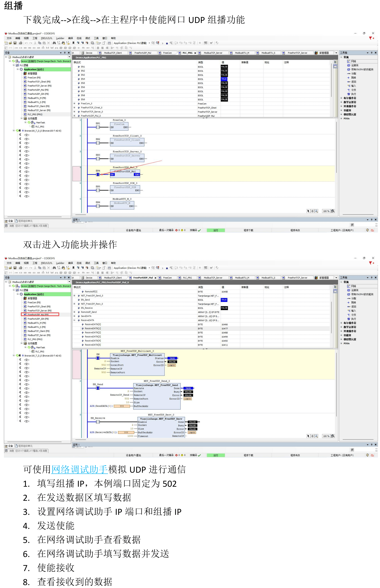Expand FreePortTCP_Server_0 watch row
The image size is (380, 588).
coord(74,112)
